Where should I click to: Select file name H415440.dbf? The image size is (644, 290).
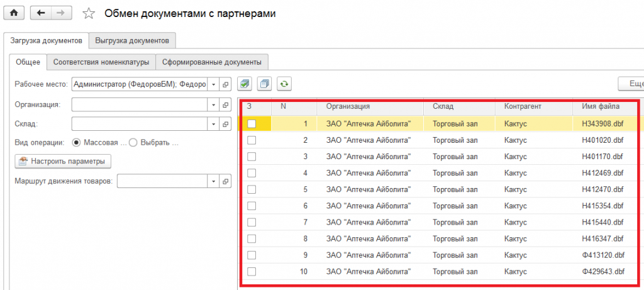coord(602,222)
